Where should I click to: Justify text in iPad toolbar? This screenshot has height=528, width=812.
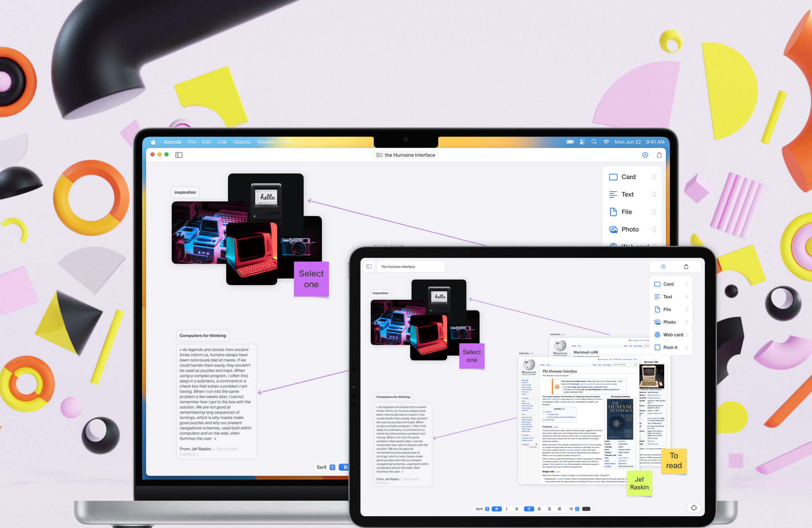tap(559, 509)
